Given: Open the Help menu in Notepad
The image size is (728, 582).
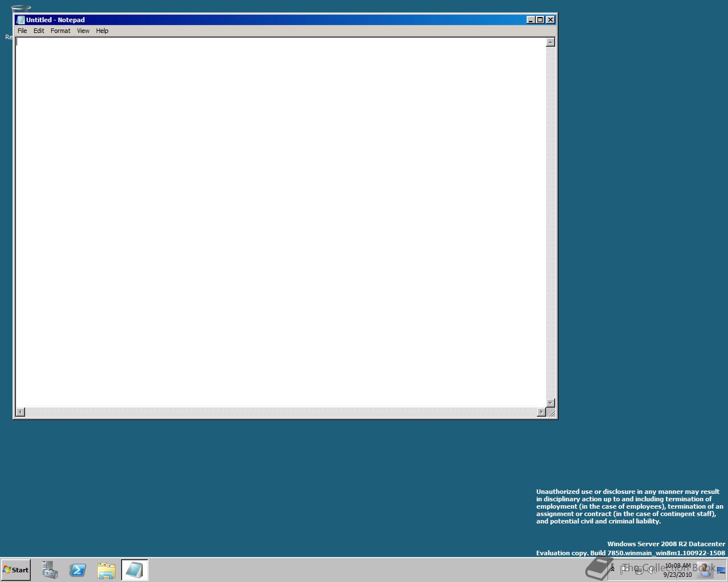Looking at the screenshot, I should point(102,31).
